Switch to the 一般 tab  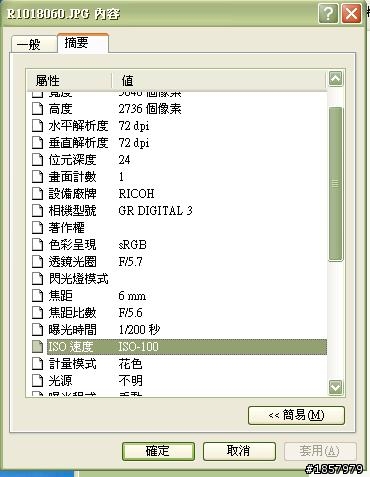(33, 44)
